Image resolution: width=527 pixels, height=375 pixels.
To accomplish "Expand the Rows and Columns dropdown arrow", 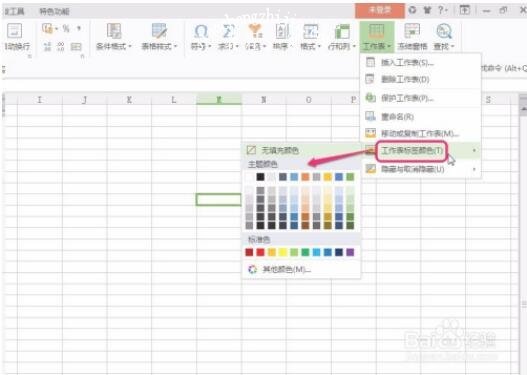I will pos(354,46).
